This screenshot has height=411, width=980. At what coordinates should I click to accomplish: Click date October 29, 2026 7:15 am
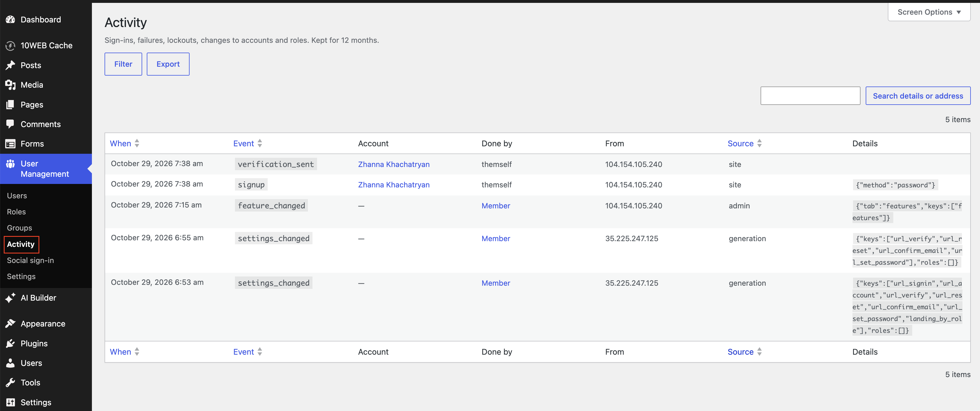(x=156, y=205)
